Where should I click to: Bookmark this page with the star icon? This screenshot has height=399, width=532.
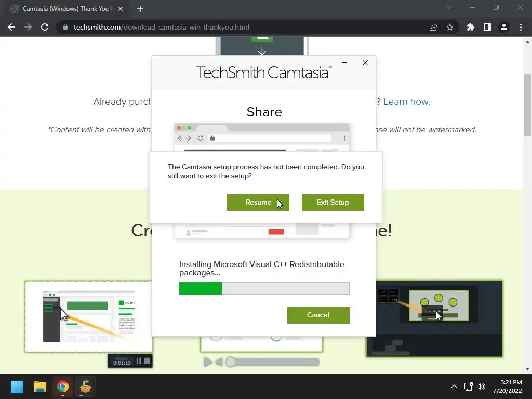450,27
